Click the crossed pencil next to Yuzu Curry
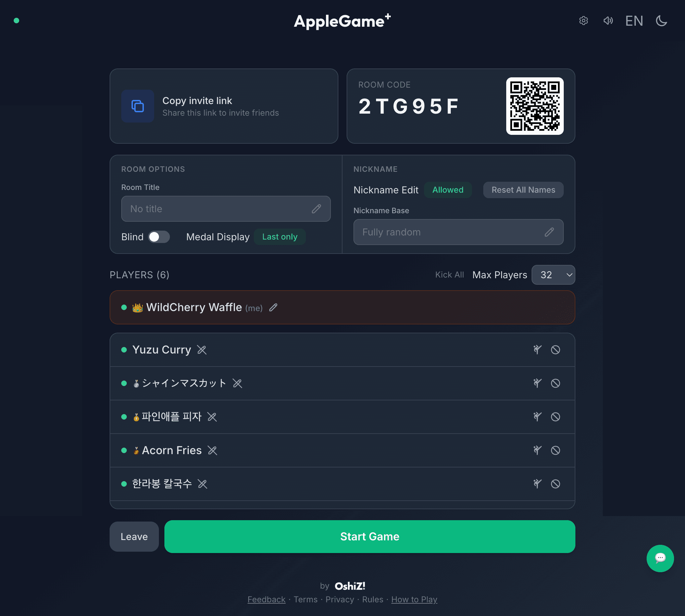Screen dimensions: 685x616 point(202,350)
